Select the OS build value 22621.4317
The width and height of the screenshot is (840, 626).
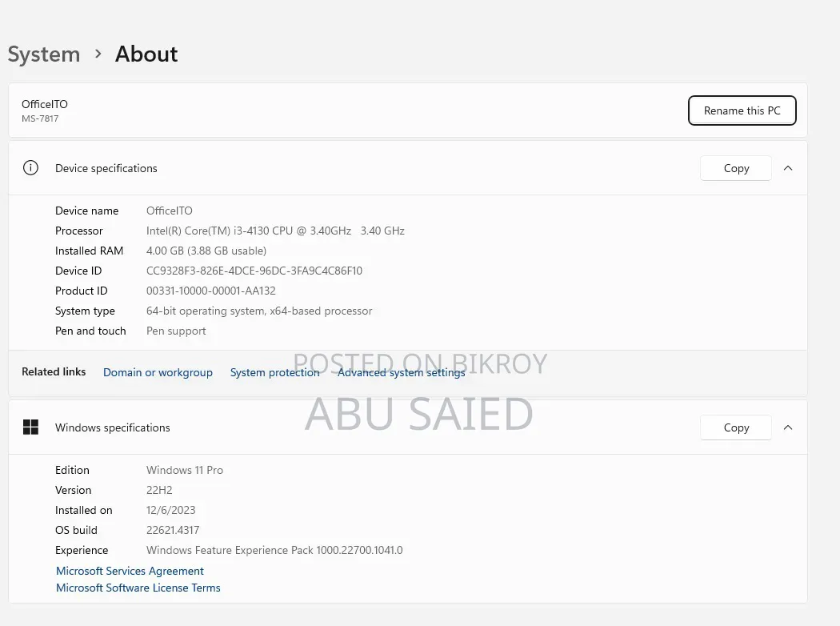[x=173, y=530]
